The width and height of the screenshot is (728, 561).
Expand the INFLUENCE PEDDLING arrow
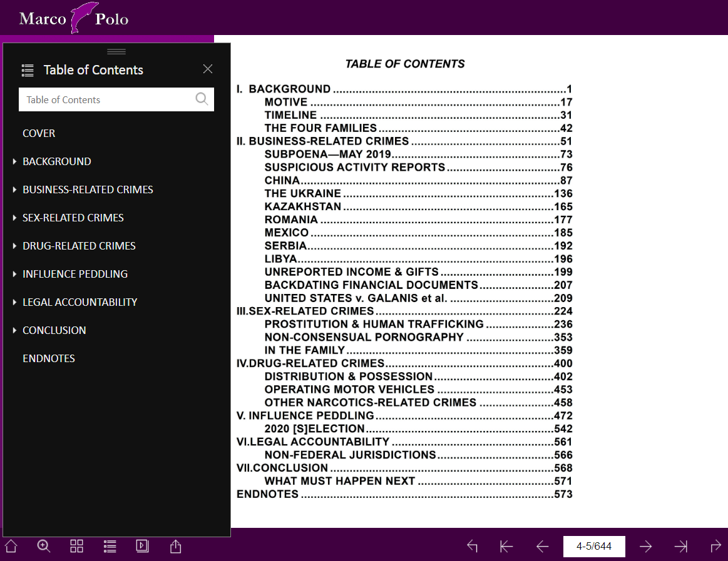pos(14,274)
